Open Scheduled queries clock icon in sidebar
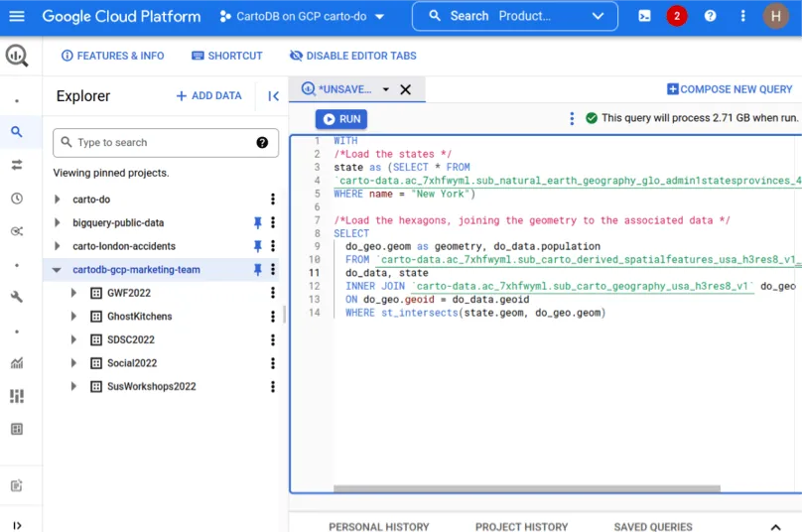 click(17, 198)
